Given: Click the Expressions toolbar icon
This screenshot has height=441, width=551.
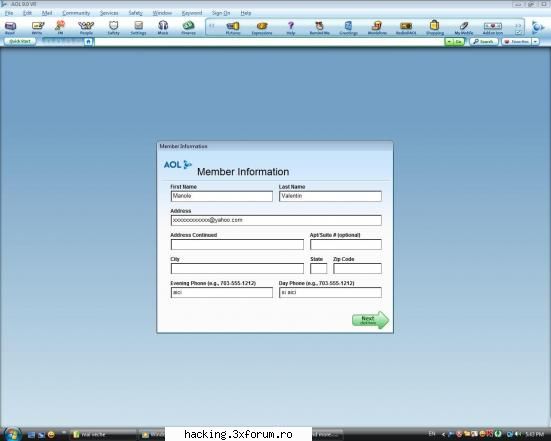Looking at the screenshot, I should [262, 28].
